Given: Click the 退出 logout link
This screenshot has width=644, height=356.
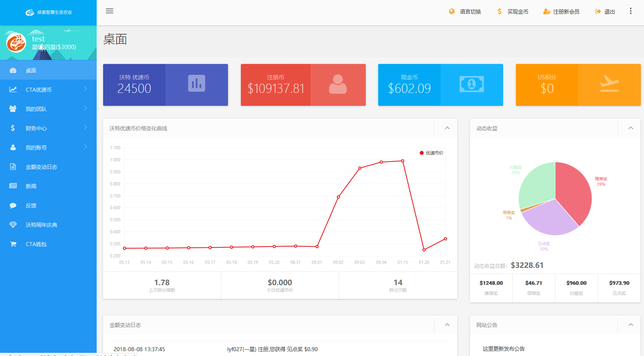Looking at the screenshot, I should [x=605, y=12].
